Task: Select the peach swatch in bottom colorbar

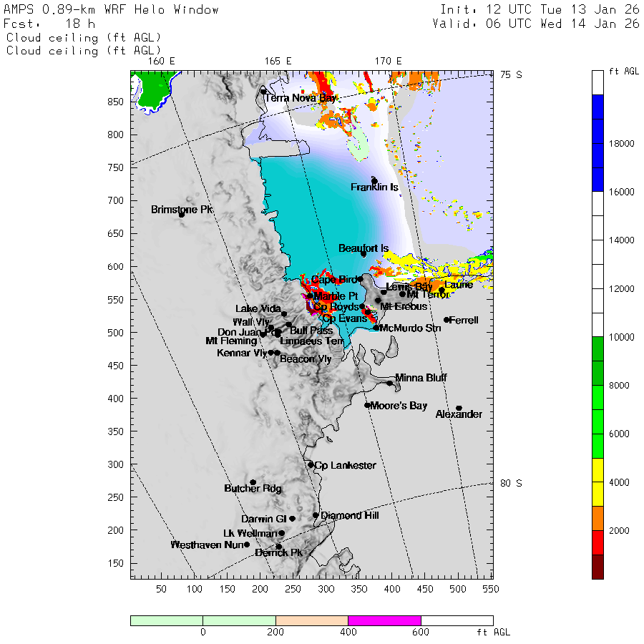Action: pyautogui.click(x=311, y=620)
